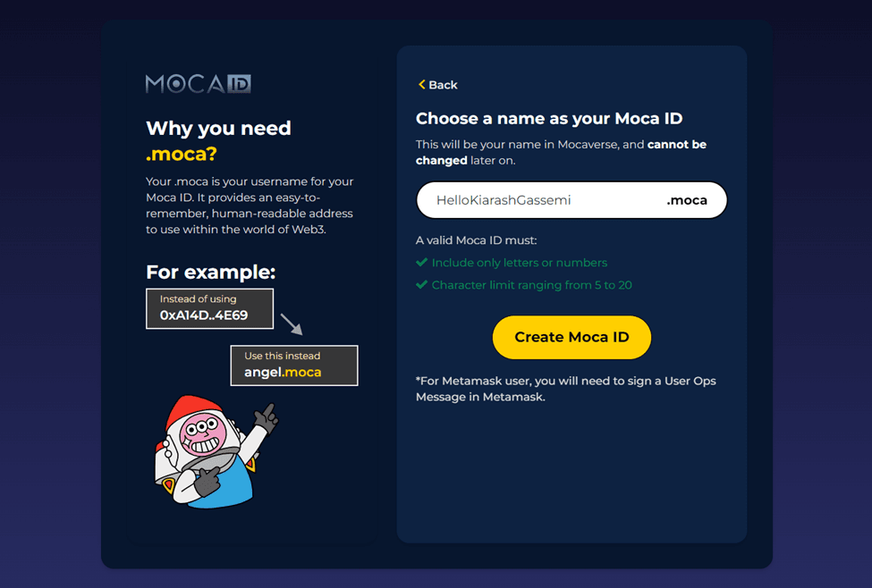
Task: Click the "A valid Moca ID must:" label
Action: tap(476, 240)
